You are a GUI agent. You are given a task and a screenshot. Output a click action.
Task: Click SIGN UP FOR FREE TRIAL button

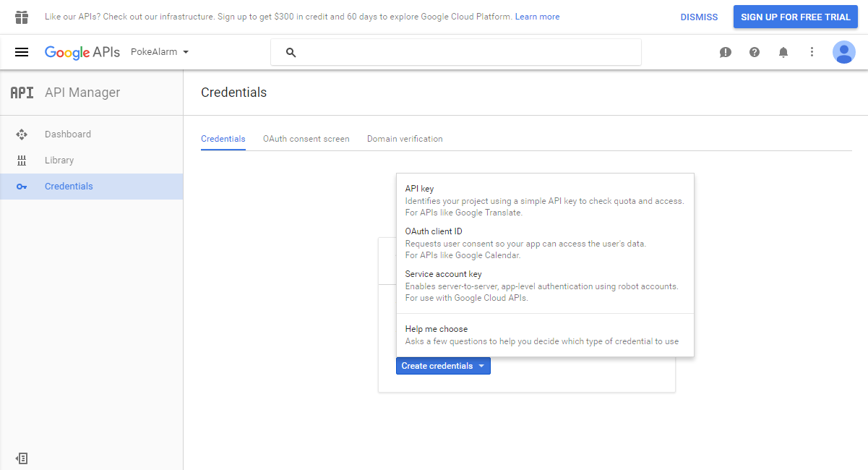(x=796, y=17)
